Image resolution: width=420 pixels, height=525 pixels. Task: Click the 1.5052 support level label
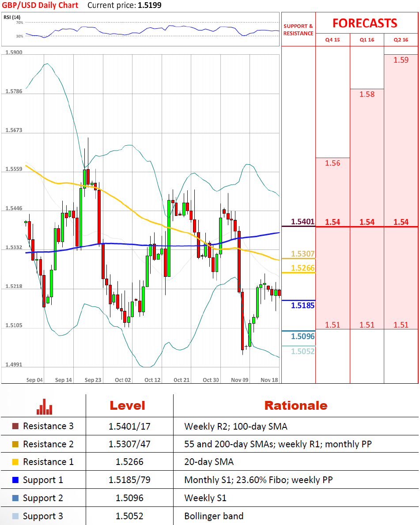pos(303,351)
